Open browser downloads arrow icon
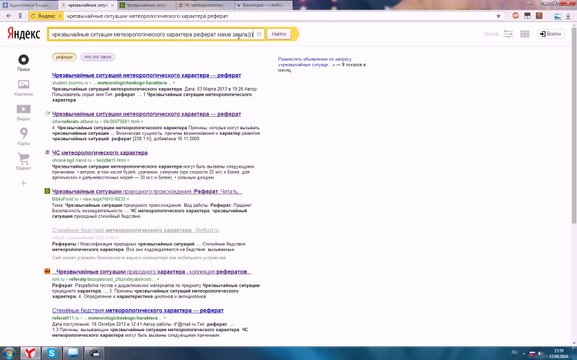 [568, 16]
